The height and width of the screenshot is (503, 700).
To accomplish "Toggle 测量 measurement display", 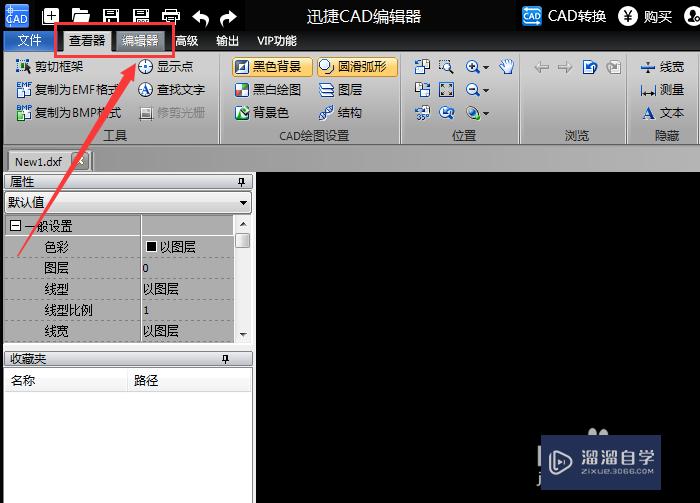I will [662, 90].
